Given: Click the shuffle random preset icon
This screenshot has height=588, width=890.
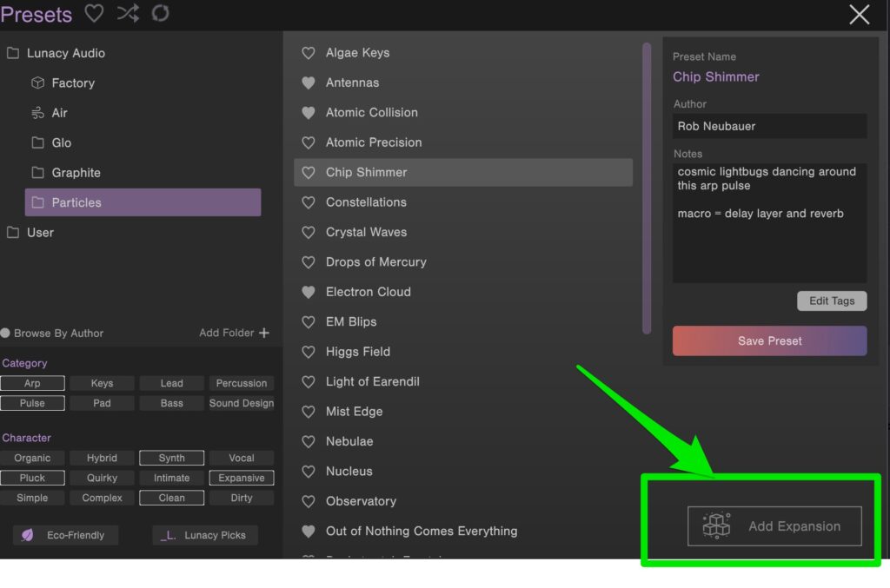Looking at the screenshot, I should point(128,13).
